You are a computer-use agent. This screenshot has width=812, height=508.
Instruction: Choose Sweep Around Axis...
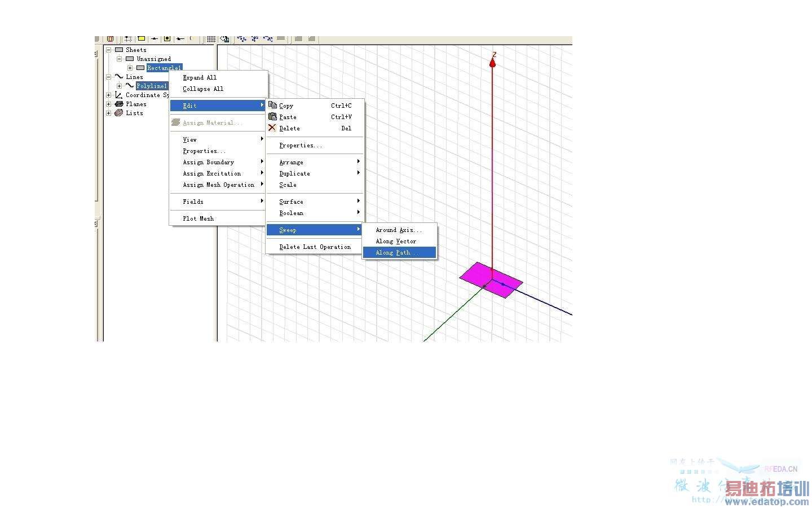coord(400,230)
